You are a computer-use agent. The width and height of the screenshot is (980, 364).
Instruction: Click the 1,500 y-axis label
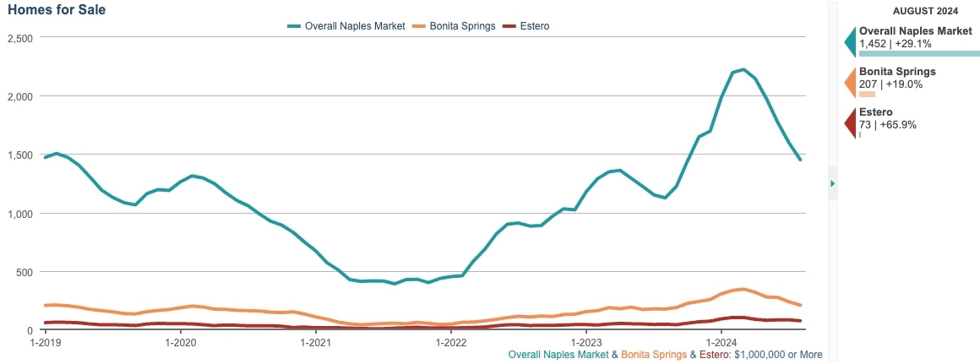tap(19, 155)
